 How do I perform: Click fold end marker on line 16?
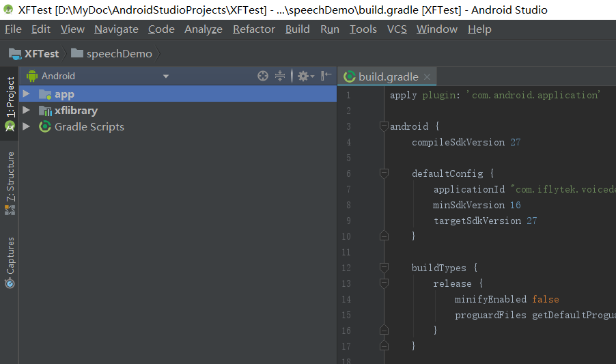(x=384, y=330)
